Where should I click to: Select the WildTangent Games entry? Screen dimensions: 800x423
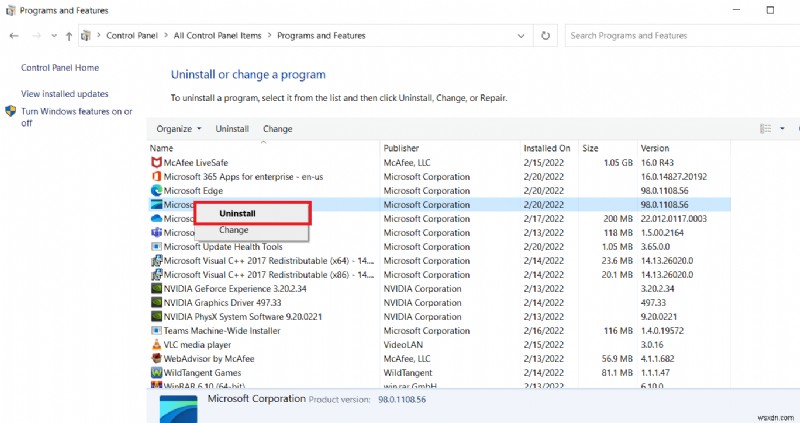[x=439, y=372]
